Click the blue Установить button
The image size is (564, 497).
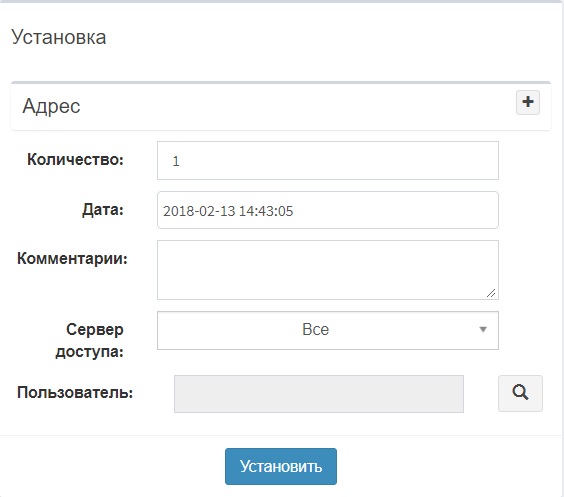click(281, 466)
